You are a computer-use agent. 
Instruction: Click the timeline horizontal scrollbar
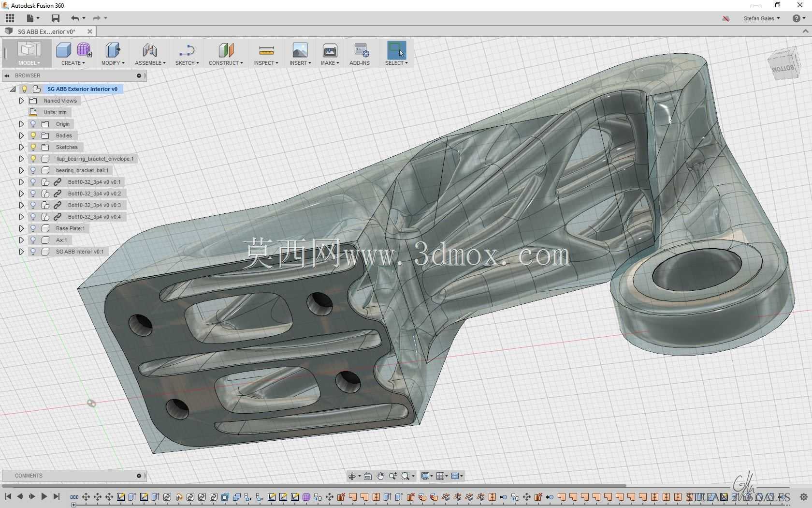coord(314,486)
